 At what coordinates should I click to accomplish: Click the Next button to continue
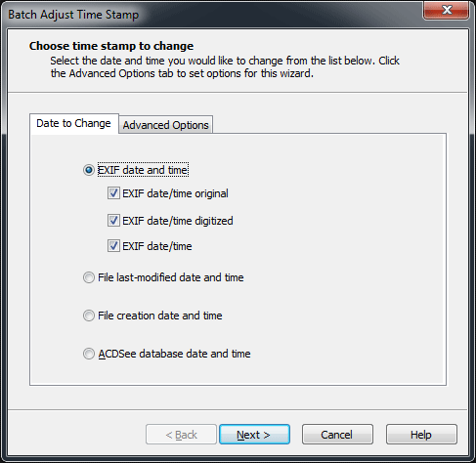point(254,435)
